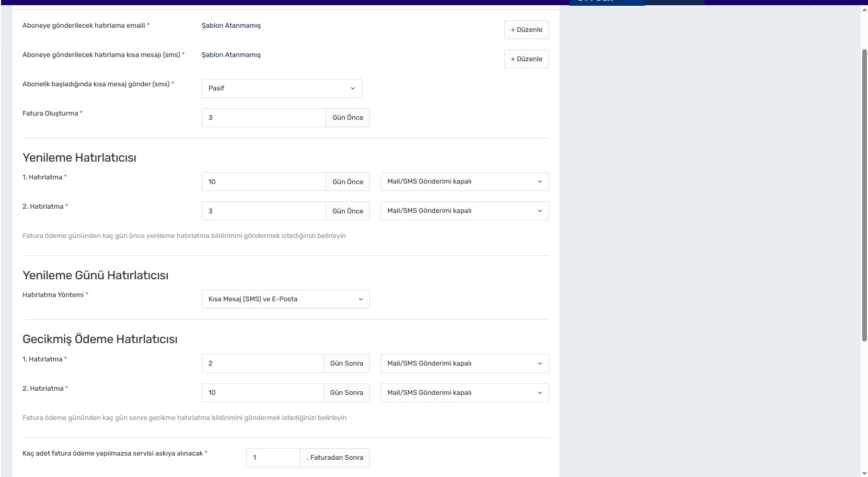The height and width of the screenshot is (477, 868).
Task: Click the Gün Önce label beside Fatura Oluşturma
Action: click(348, 118)
